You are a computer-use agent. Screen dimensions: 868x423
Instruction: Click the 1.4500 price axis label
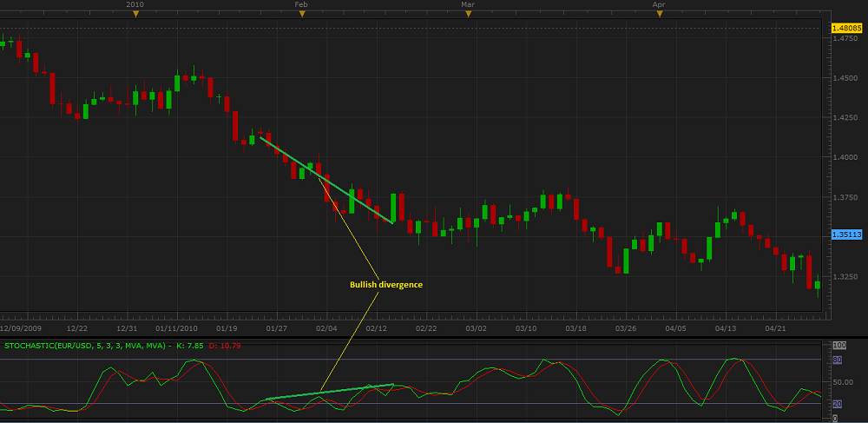[845, 78]
